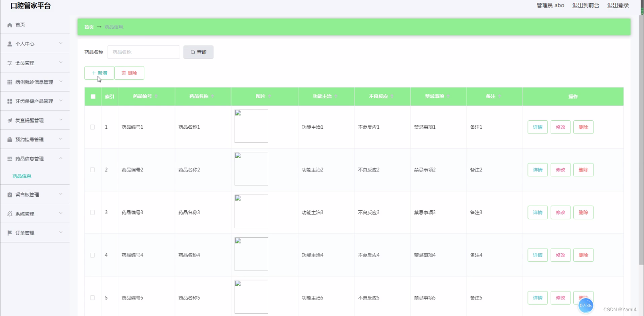Check the row checkbox for 药品编号2
The image size is (644, 316).
click(92, 170)
